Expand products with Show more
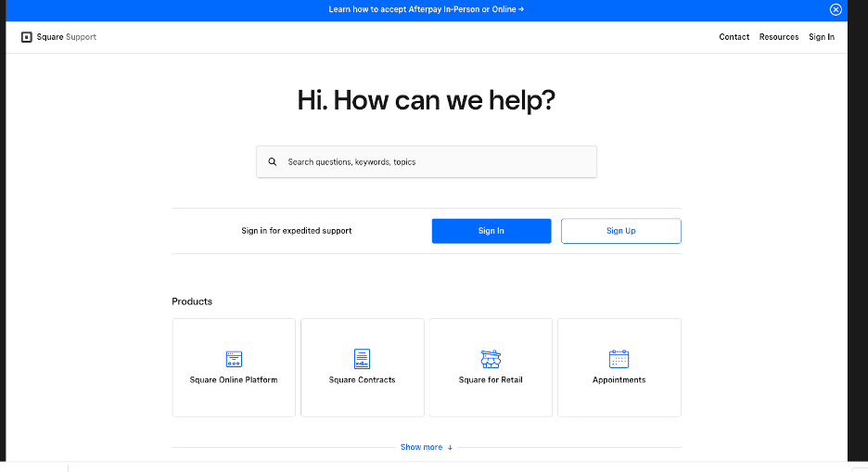868x473 pixels. [427, 447]
